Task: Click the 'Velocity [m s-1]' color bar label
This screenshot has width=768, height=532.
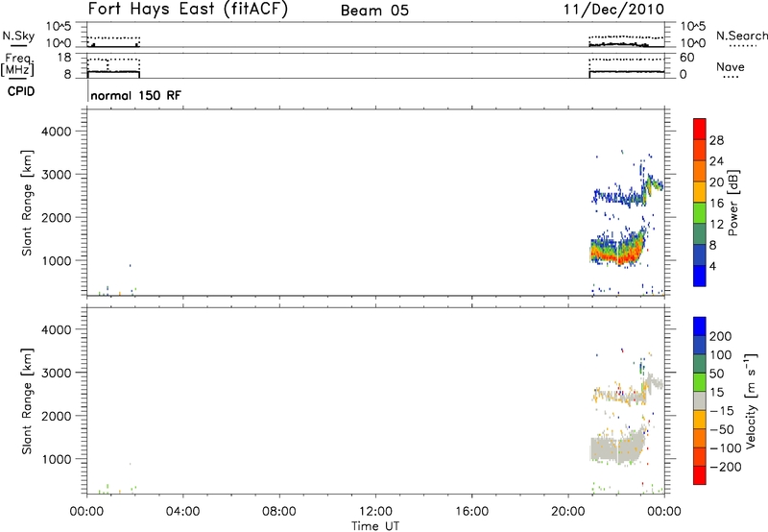Action: tap(751, 400)
